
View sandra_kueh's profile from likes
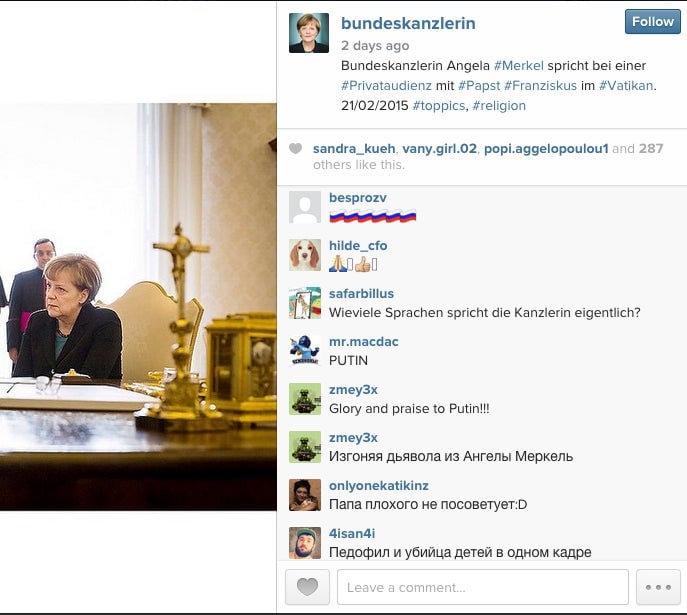pyautogui.click(x=354, y=149)
